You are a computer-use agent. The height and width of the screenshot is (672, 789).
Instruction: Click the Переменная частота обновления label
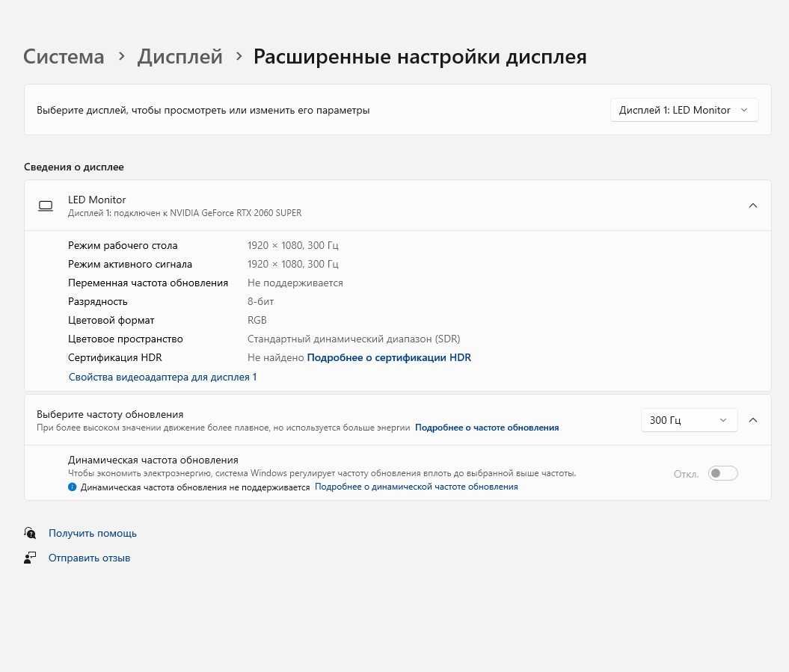(x=148, y=283)
